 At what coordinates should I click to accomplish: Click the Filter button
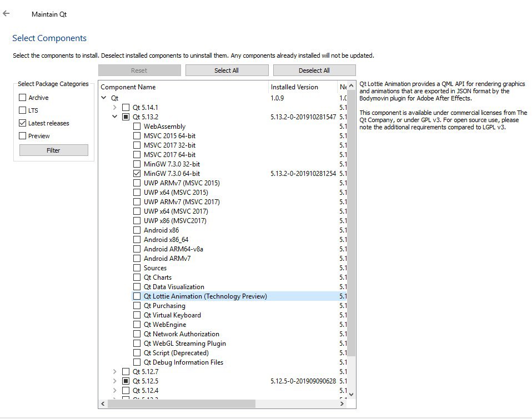click(x=54, y=150)
